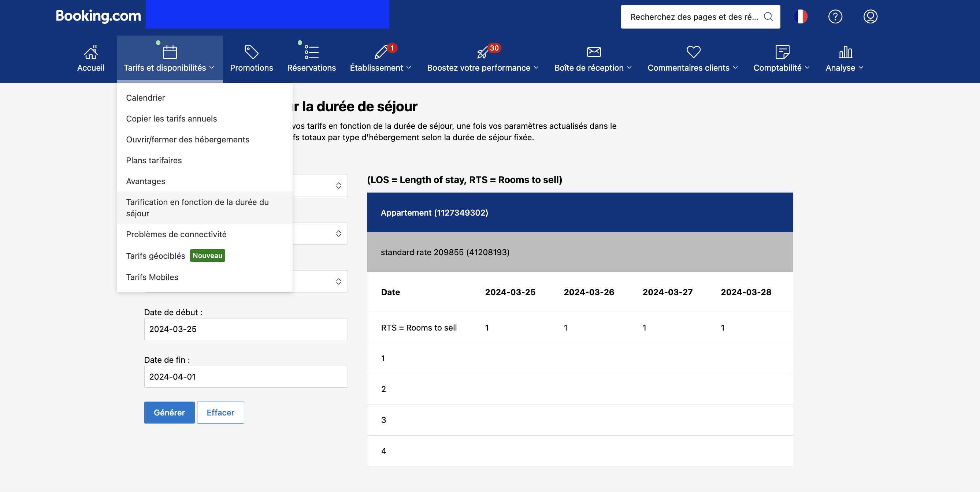The height and width of the screenshot is (492, 980).
Task: Click the Commentaires clients heart icon
Action: point(693,52)
